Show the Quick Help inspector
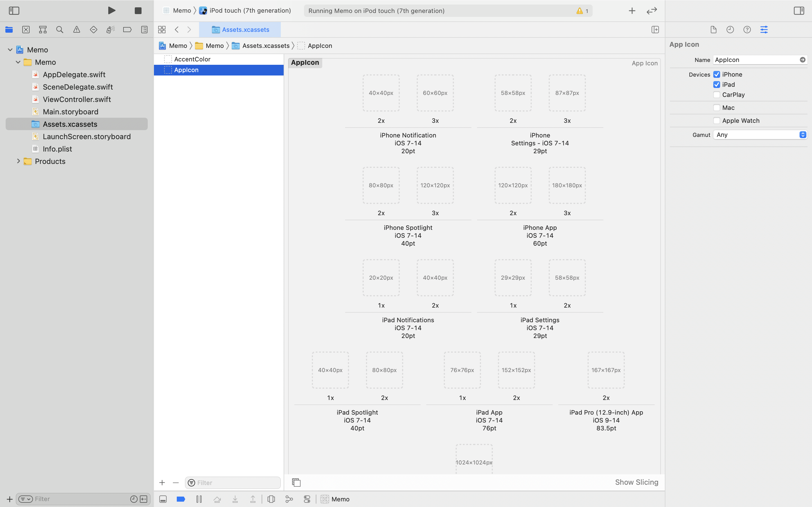The width and height of the screenshot is (812, 507). point(747,30)
